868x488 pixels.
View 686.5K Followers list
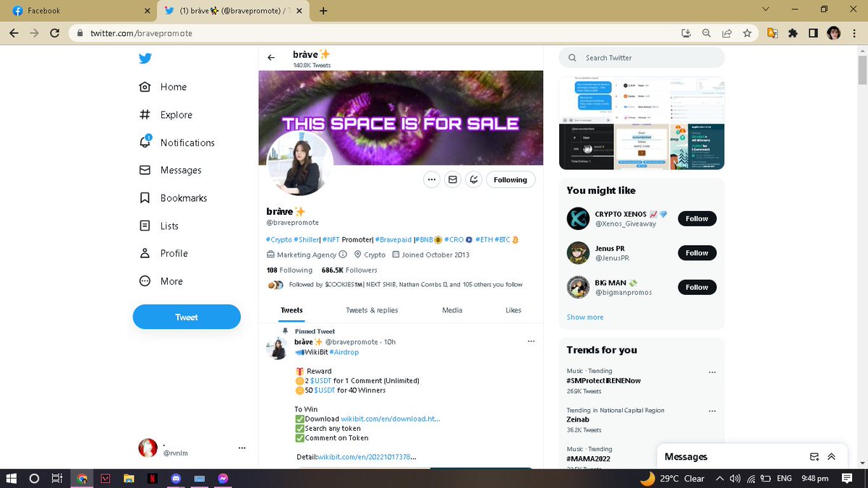coord(349,270)
